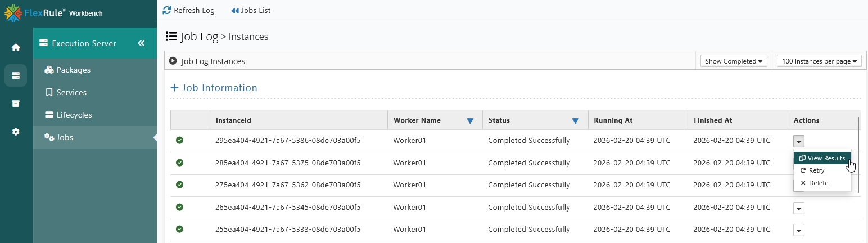The width and height of the screenshot is (868, 243).
Task: Click success status icon for 275ea404 row
Action: 180,184
